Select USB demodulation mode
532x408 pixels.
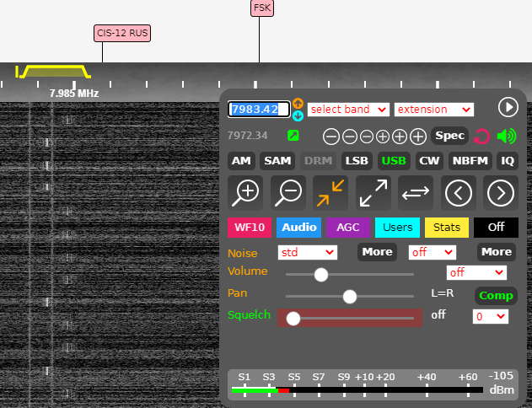pyautogui.click(x=394, y=161)
